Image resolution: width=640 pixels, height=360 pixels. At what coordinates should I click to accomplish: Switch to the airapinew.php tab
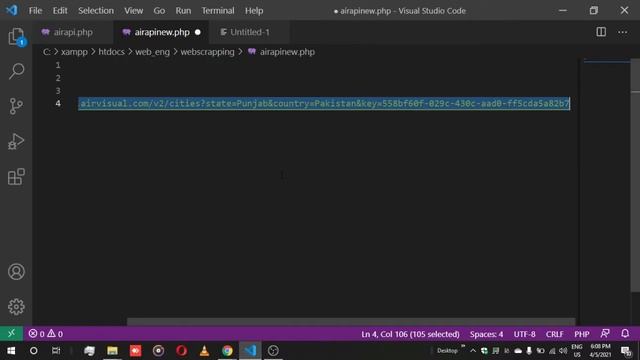tap(162, 32)
